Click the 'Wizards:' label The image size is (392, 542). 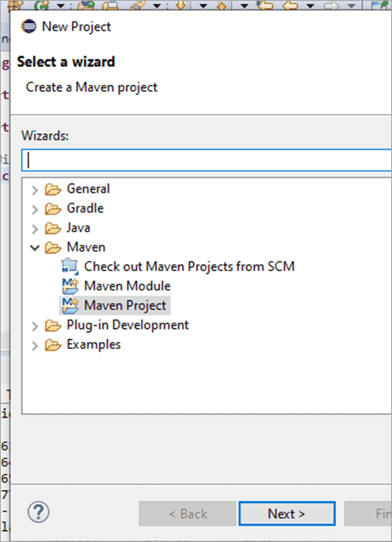(45, 136)
